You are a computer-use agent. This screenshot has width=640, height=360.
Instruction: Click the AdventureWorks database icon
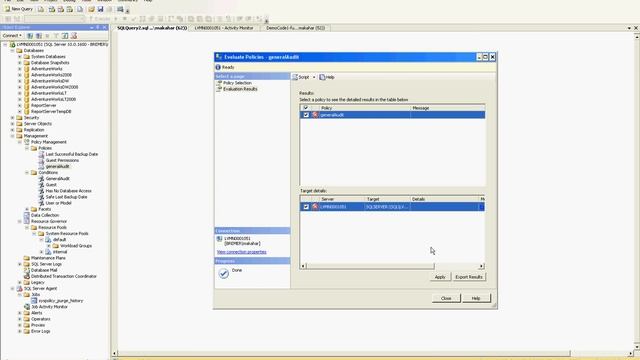pyautogui.click(x=27, y=69)
